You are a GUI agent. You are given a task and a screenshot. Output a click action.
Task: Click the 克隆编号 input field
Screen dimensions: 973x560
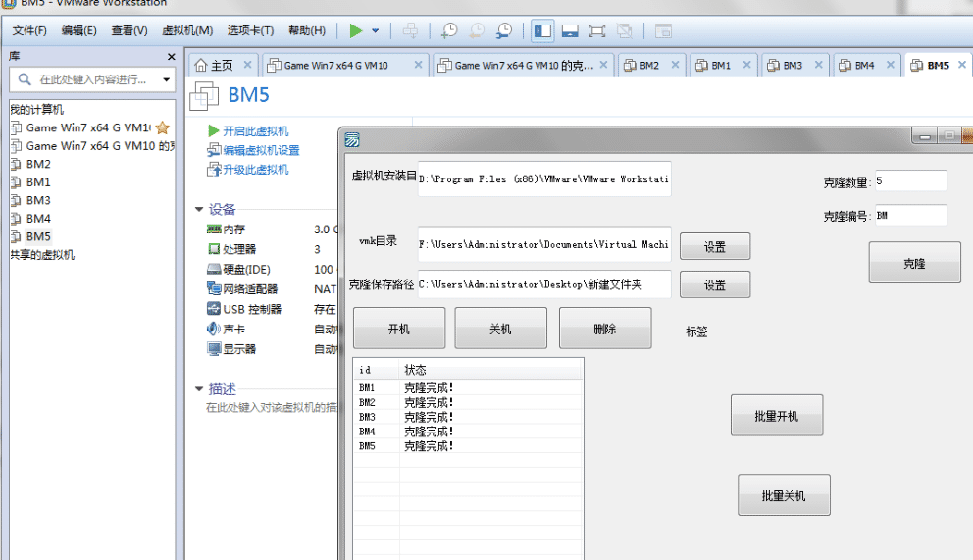[x=911, y=215]
